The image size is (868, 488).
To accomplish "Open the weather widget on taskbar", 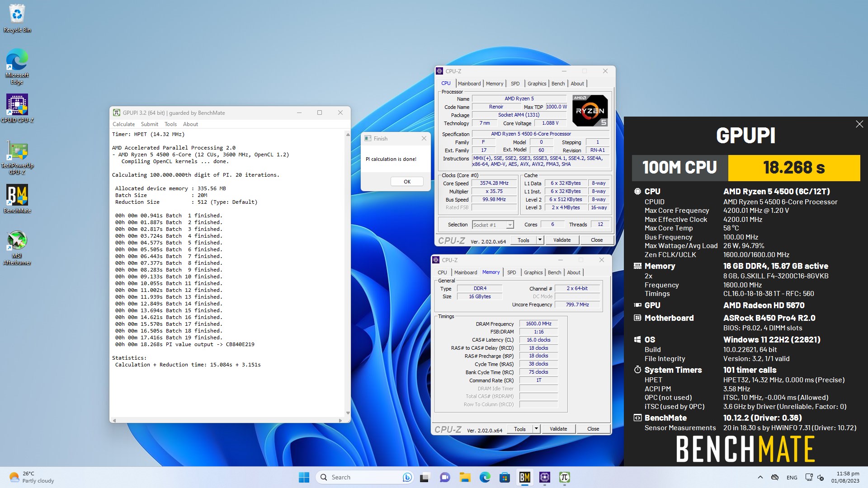I will tap(32, 477).
